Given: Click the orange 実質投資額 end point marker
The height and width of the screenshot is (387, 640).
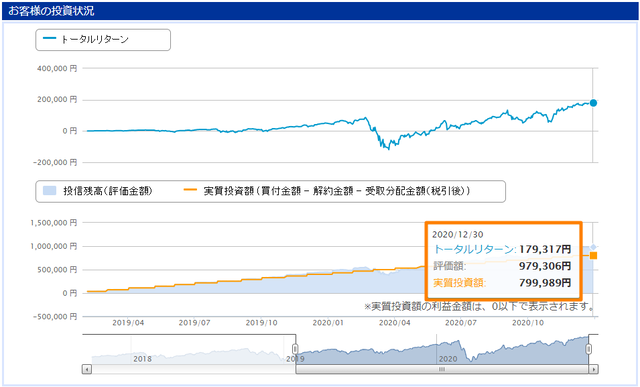Looking at the screenshot, I should pos(593,256).
